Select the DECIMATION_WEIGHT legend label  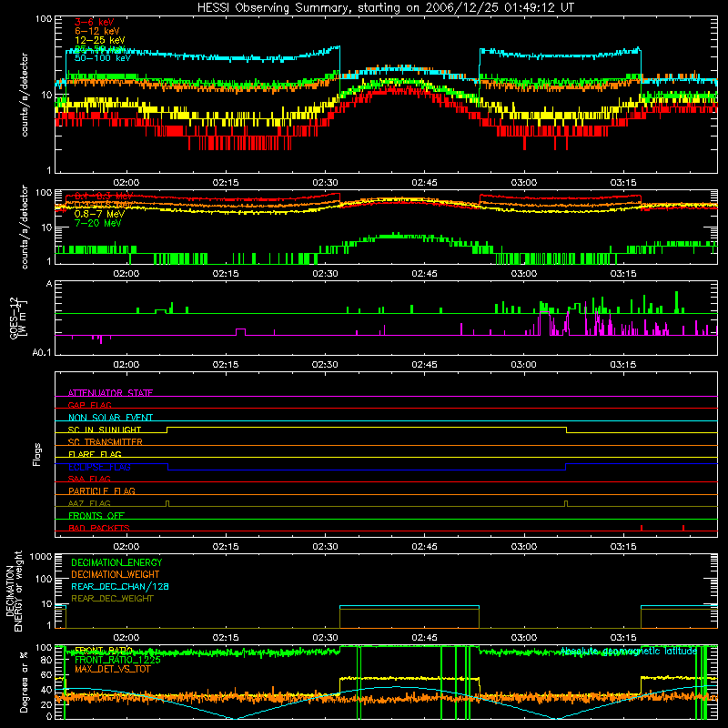tap(116, 574)
